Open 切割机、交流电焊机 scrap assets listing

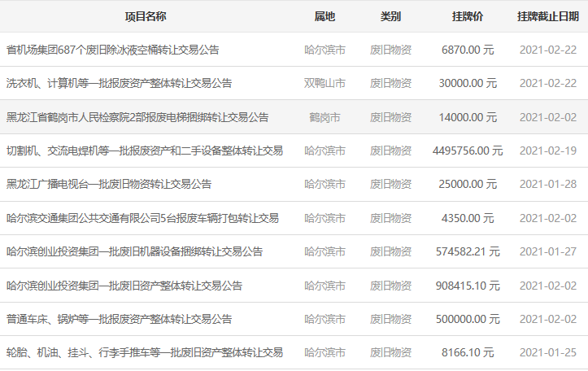click(145, 151)
